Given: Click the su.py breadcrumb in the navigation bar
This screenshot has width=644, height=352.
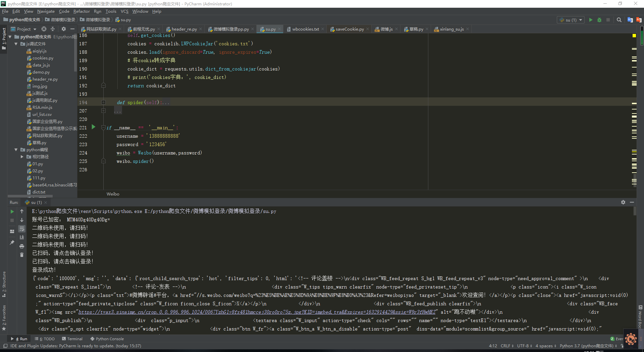Looking at the screenshot, I should (123, 20).
